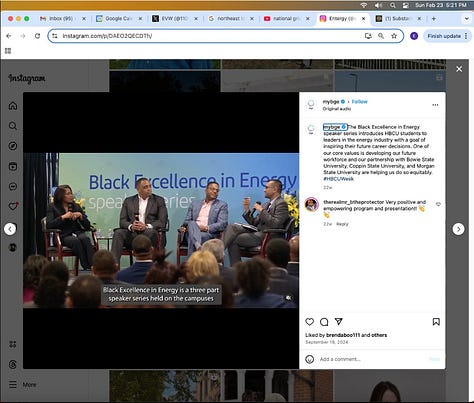Screen dimensions: 474x403
Task: Go to the next post arrow
Action: click(x=458, y=229)
